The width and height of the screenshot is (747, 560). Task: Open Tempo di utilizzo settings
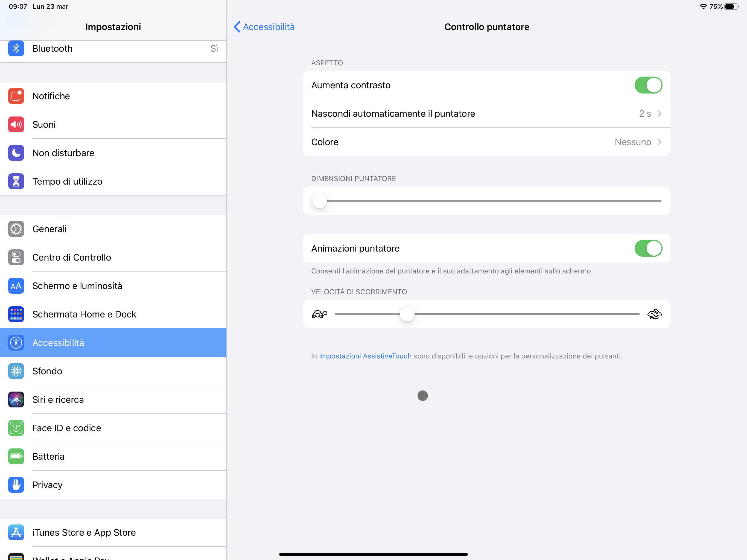tap(113, 181)
